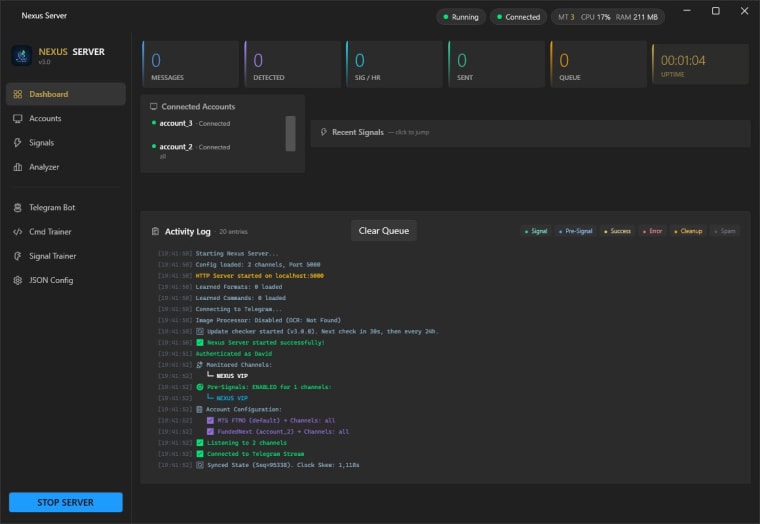Navigate to Telegram Bot settings
The image size is (760, 524).
click(66, 207)
